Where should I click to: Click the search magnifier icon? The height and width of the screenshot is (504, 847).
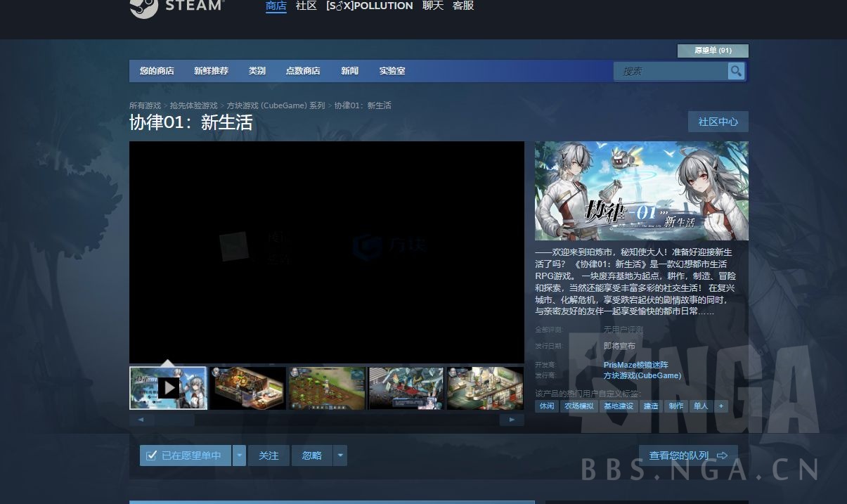736,71
